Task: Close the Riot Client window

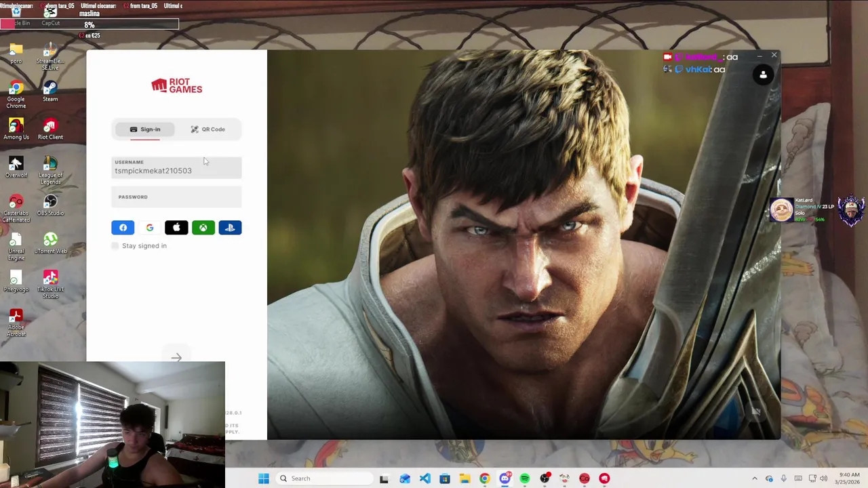Action: [774, 56]
